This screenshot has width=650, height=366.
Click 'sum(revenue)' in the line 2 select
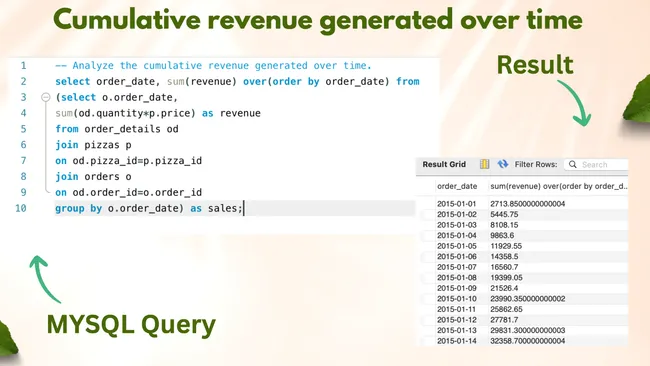click(202, 82)
